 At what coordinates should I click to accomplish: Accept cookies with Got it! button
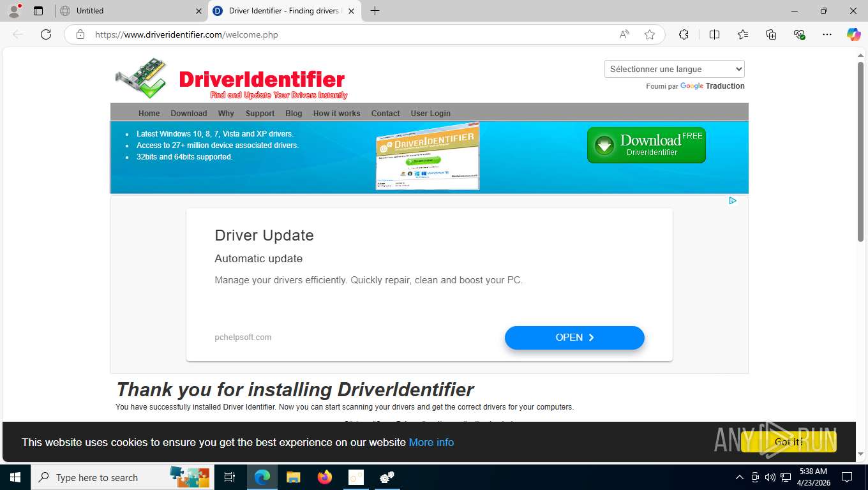point(789,442)
